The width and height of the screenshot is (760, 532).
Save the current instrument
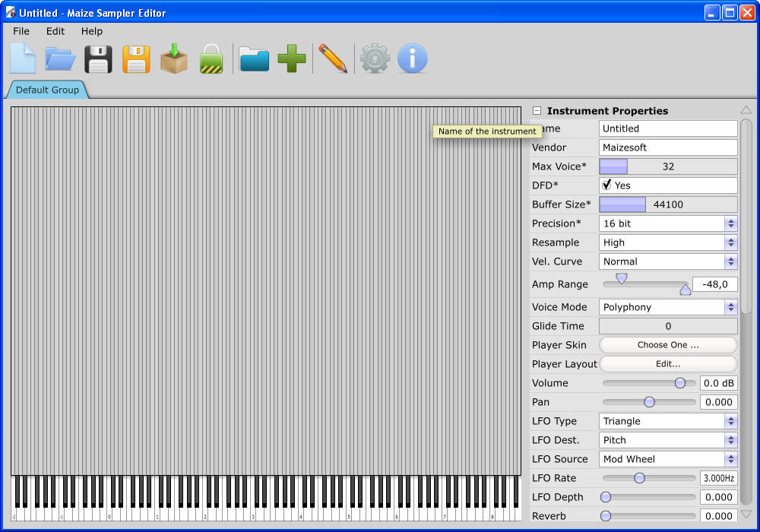[98, 59]
